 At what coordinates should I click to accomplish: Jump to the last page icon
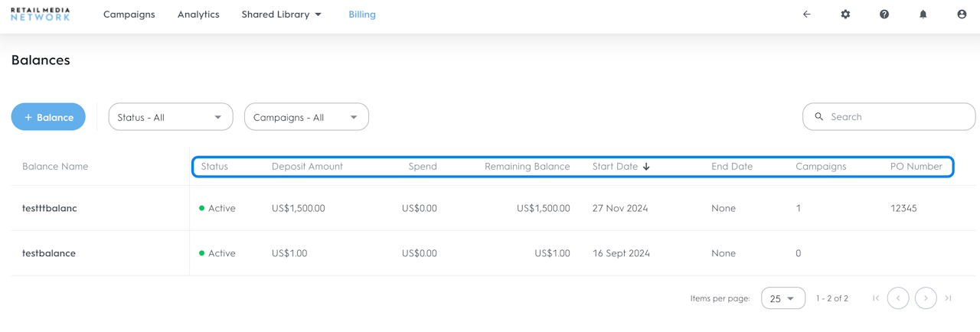(x=949, y=298)
